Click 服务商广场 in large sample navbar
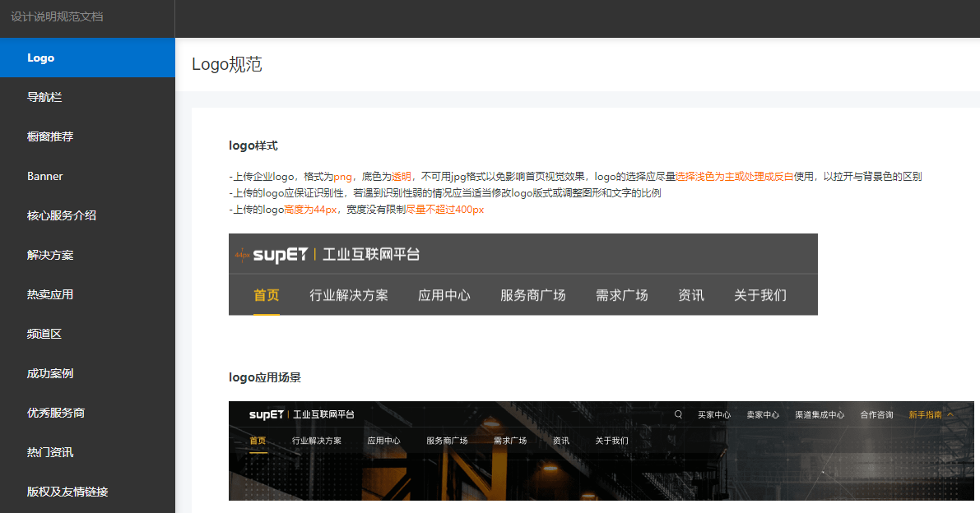Viewport: 980px width, 513px height. tap(533, 295)
